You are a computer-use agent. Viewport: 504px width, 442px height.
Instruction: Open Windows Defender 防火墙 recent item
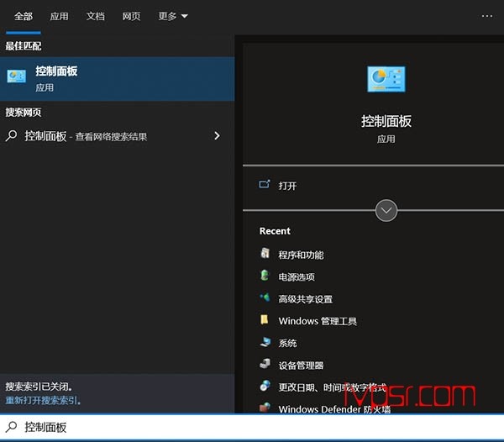[334, 409]
